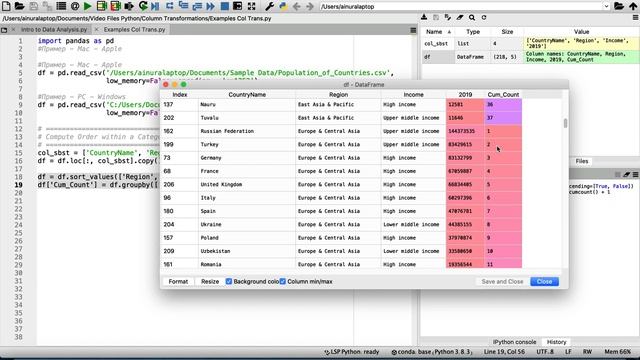Viewport: 640px width, 360px height.
Task: Open the browse tabs icon in the editor
Action: 4,30
